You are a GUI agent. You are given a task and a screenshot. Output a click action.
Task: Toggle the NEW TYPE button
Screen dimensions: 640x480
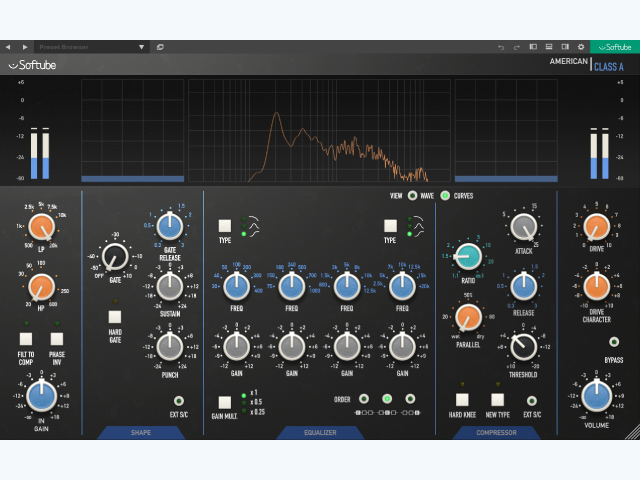[x=497, y=400]
